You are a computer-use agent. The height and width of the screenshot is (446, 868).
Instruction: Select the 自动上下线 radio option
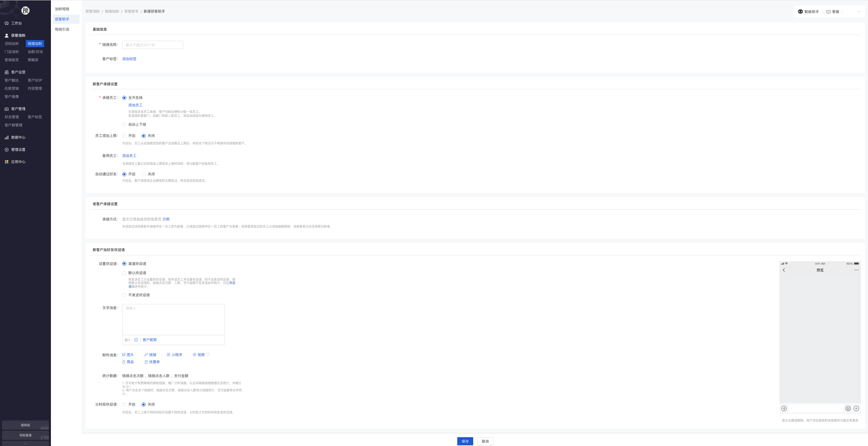pyautogui.click(x=124, y=125)
